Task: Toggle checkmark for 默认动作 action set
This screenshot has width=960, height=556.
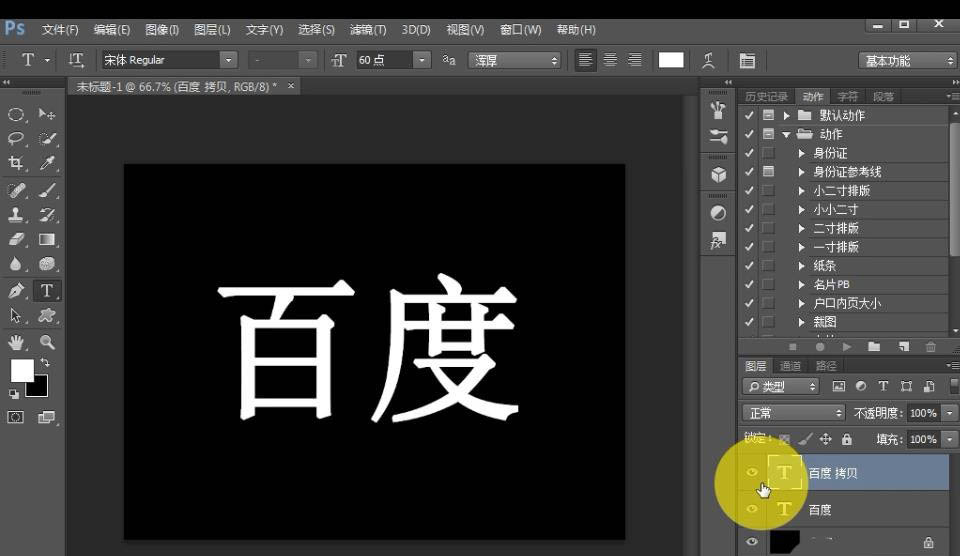Action: [x=749, y=115]
